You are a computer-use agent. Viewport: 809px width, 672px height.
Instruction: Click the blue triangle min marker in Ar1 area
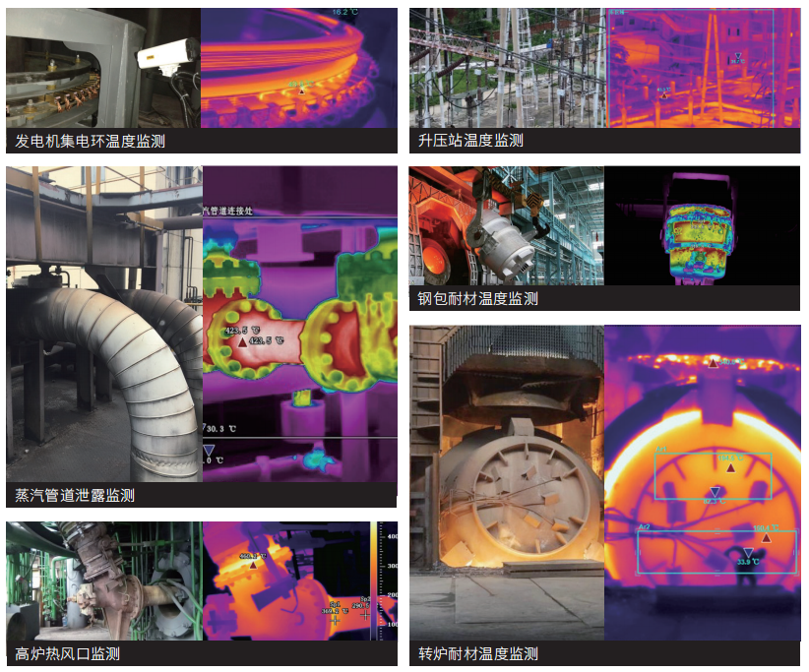point(716,492)
